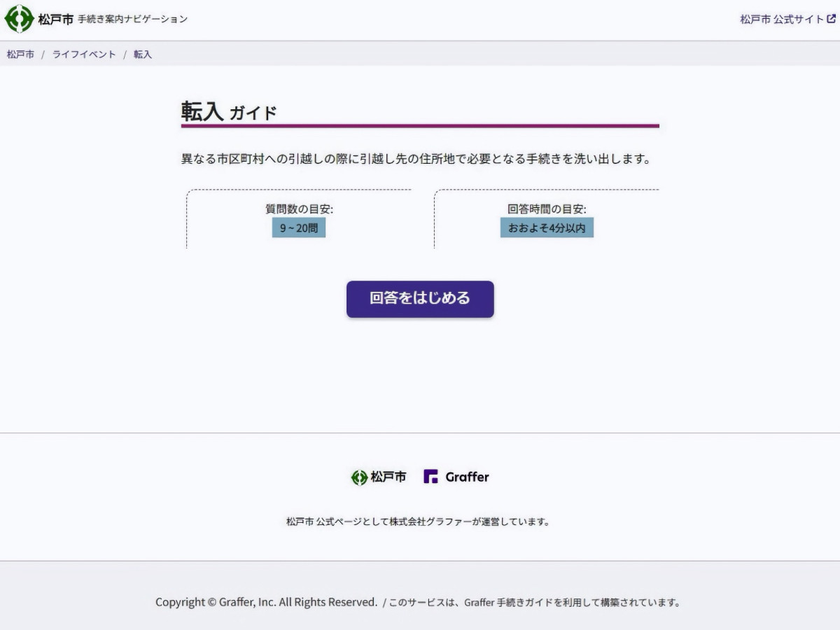The image size is (840, 630).
Task: Click the おおよそ4分以内 badge
Action: click(x=547, y=227)
